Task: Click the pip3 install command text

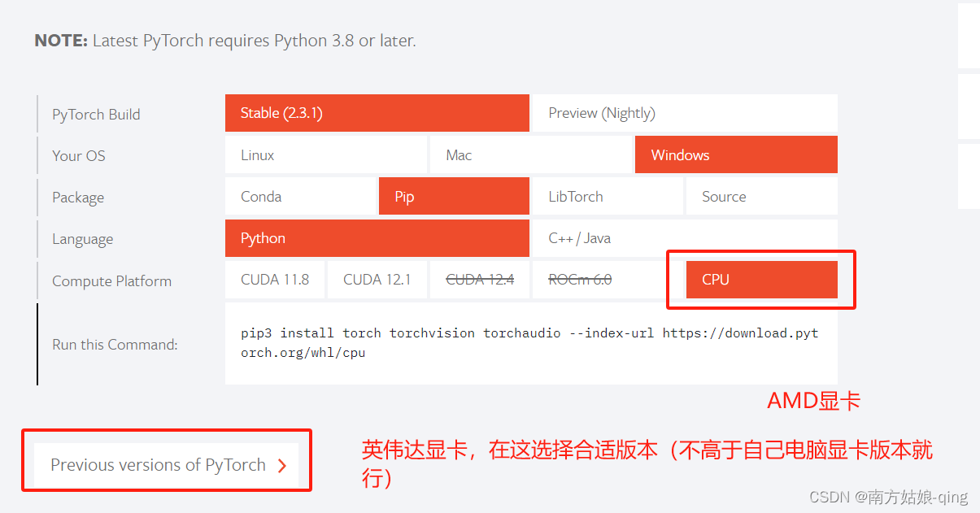Action: (x=529, y=343)
